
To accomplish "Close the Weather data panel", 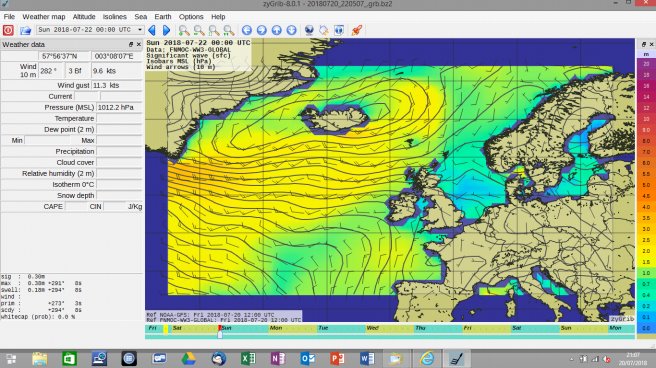I will click(x=139, y=44).
